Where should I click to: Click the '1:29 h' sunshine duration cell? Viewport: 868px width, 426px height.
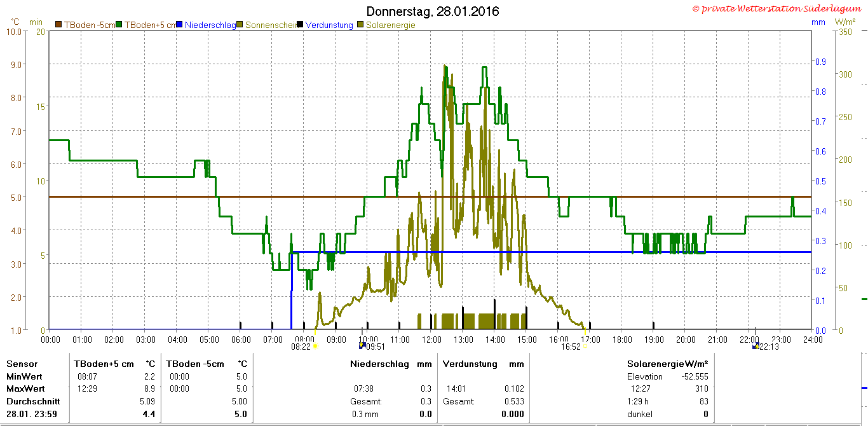click(x=639, y=401)
